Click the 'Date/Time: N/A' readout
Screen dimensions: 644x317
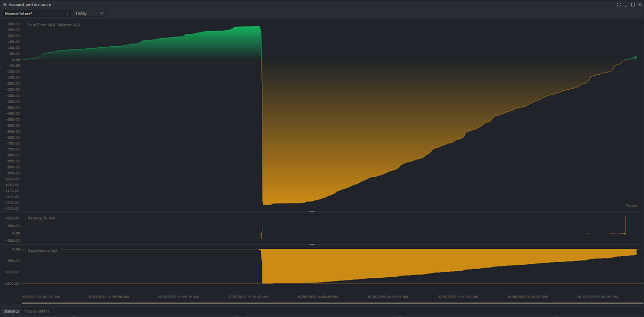point(41,25)
